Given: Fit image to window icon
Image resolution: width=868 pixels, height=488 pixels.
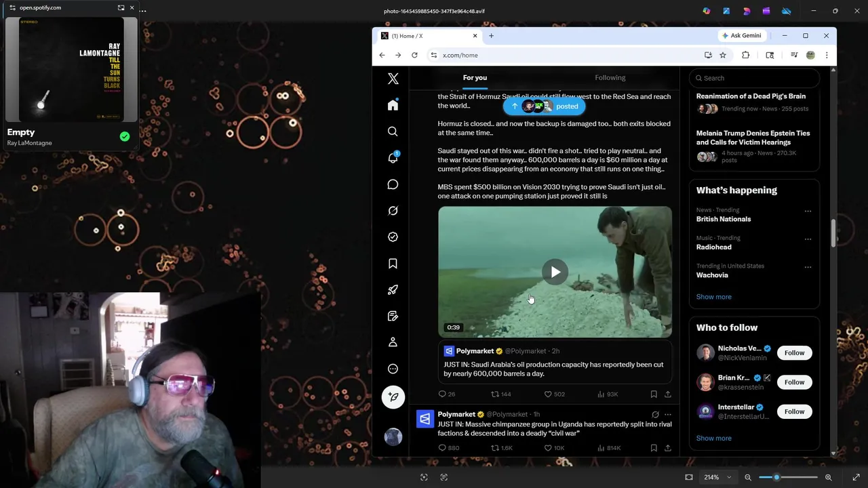Looking at the screenshot, I should coord(689,477).
